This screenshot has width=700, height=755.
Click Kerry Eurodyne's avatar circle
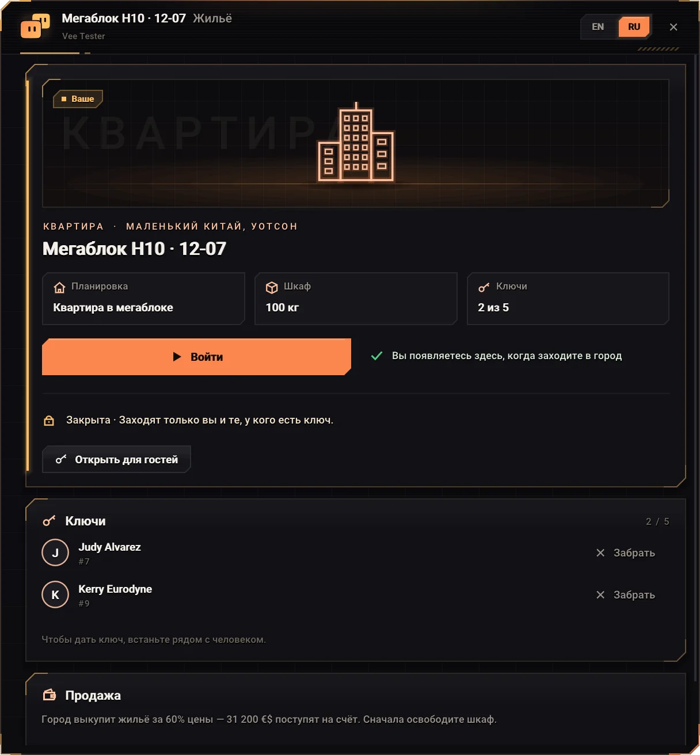tap(55, 595)
